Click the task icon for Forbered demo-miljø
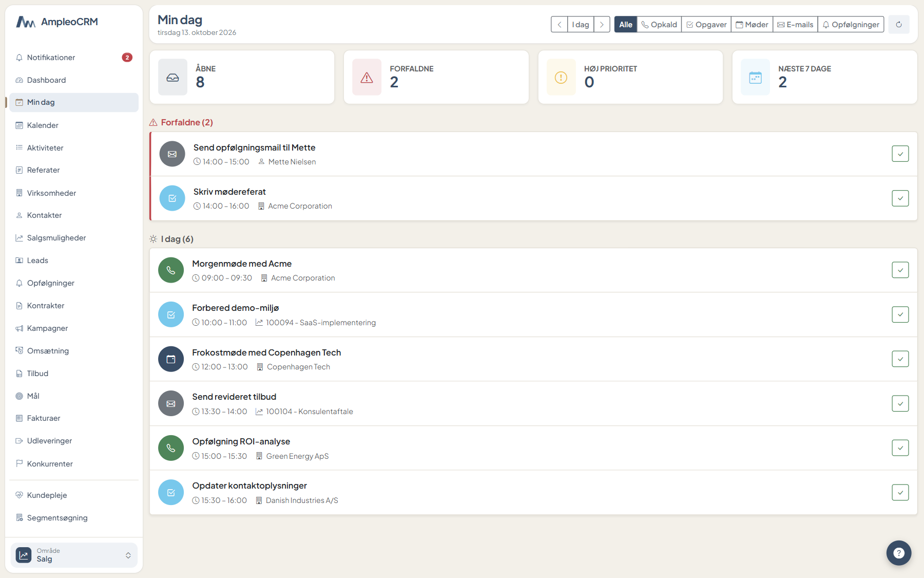 [171, 315]
